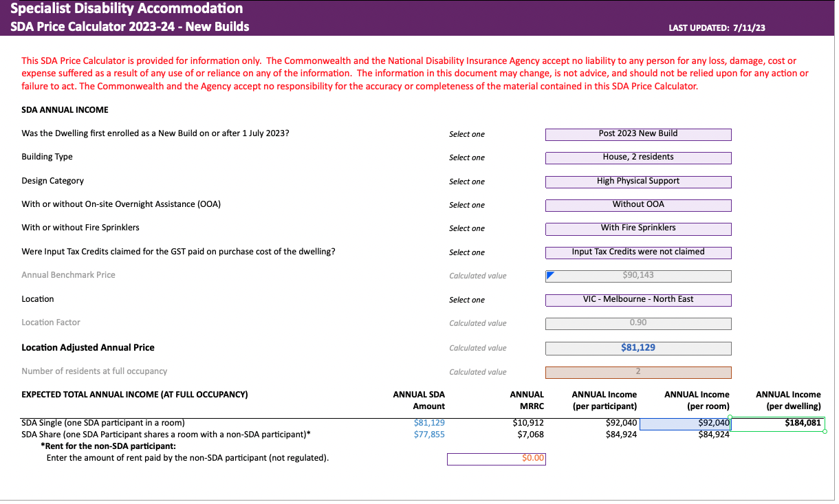
Task: Click the 'SDA Single (one SDA participant in a room)' row label
Action: [x=103, y=423]
